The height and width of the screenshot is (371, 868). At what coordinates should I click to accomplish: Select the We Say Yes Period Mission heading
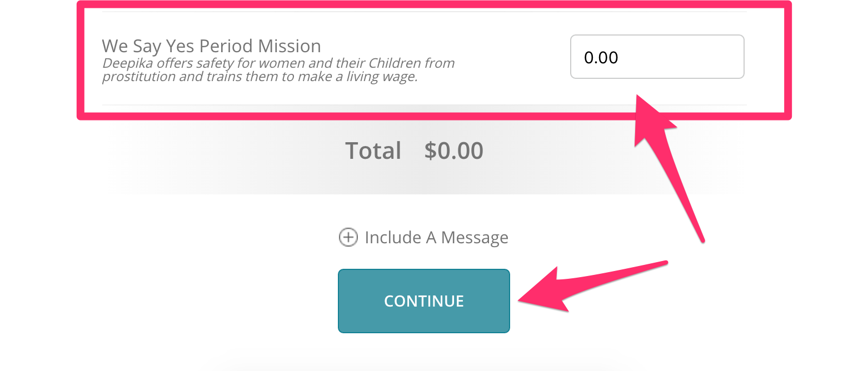click(x=211, y=46)
